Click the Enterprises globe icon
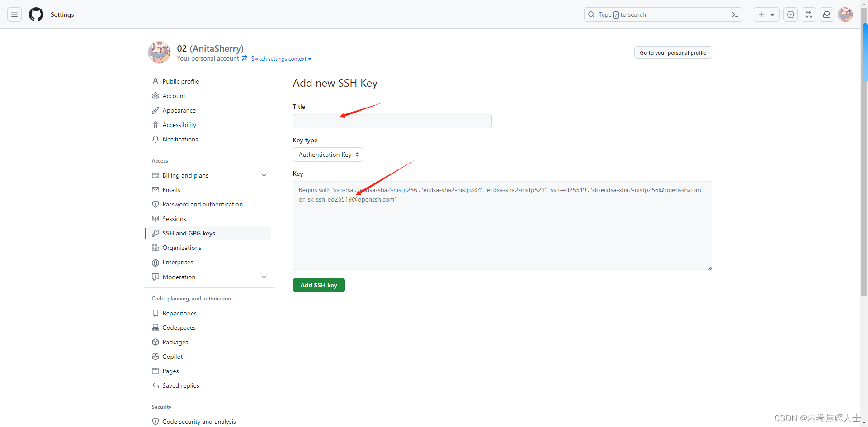The image size is (868, 427). pyautogui.click(x=156, y=263)
